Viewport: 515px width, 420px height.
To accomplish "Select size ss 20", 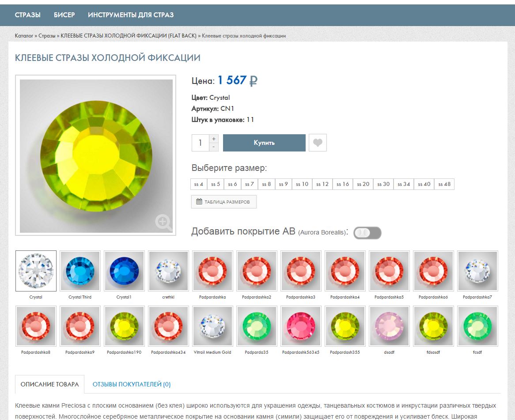I will (x=363, y=184).
